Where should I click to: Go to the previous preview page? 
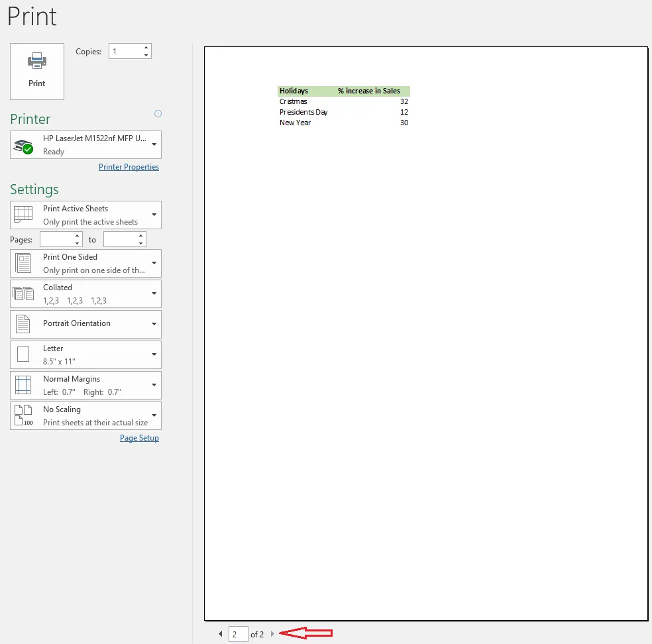pos(221,633)
